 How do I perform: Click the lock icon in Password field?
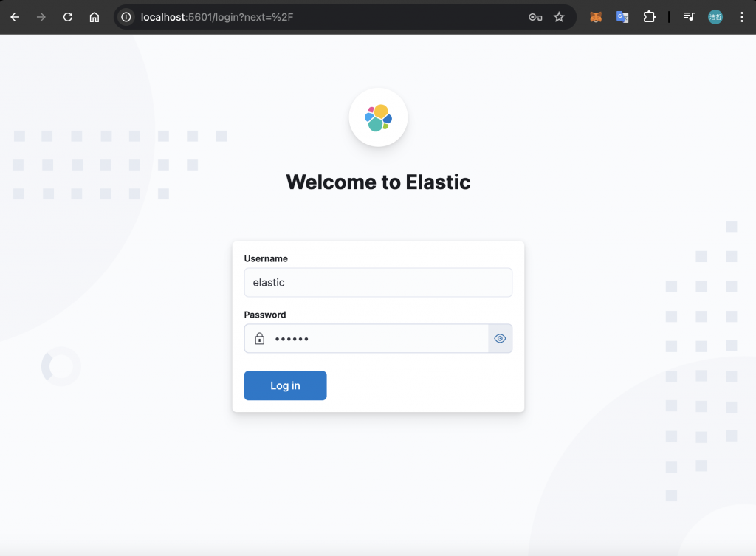click(259, 338)
